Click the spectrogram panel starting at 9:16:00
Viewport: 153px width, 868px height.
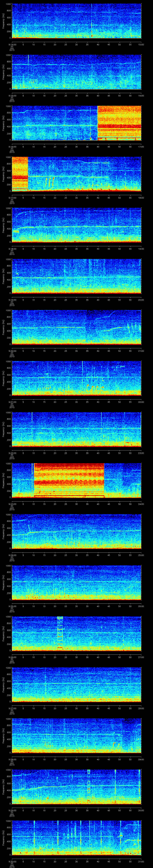click(76, 123)
